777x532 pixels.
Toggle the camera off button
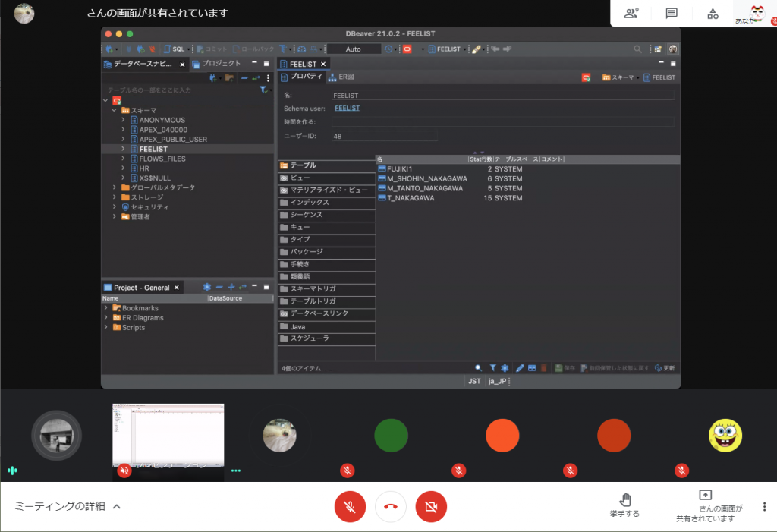431,506
